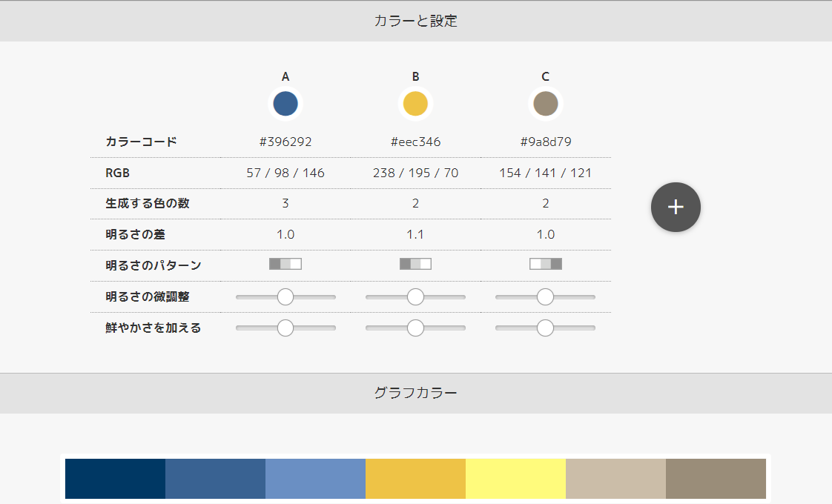832x504 pixels.
Task: Select golden yellow graph color swatch
Action: click(415, 479)
